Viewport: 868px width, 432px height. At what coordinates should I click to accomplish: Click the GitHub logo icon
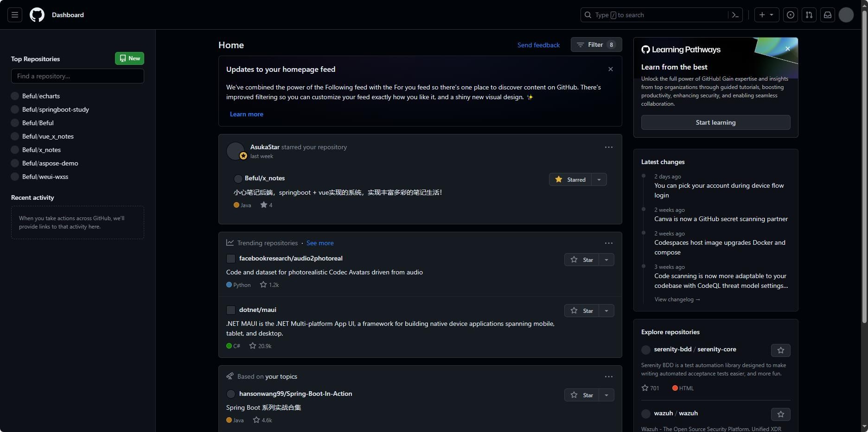point(37,15)
